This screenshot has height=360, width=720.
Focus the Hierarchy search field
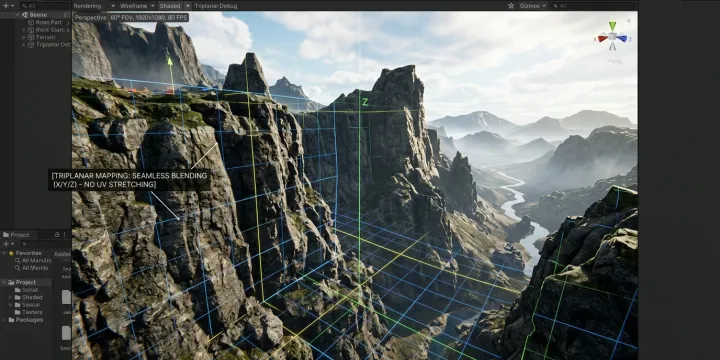44,6
